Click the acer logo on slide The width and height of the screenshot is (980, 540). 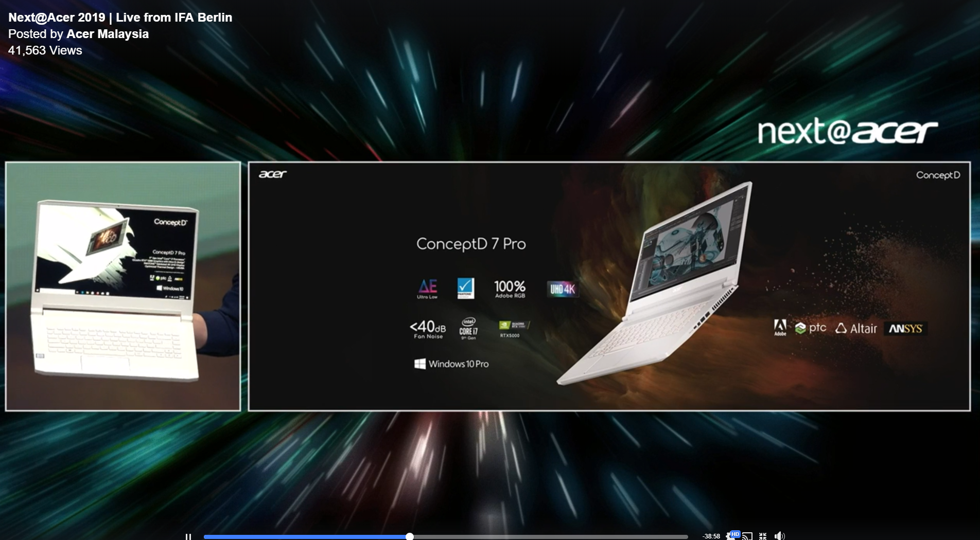[273, 174]
